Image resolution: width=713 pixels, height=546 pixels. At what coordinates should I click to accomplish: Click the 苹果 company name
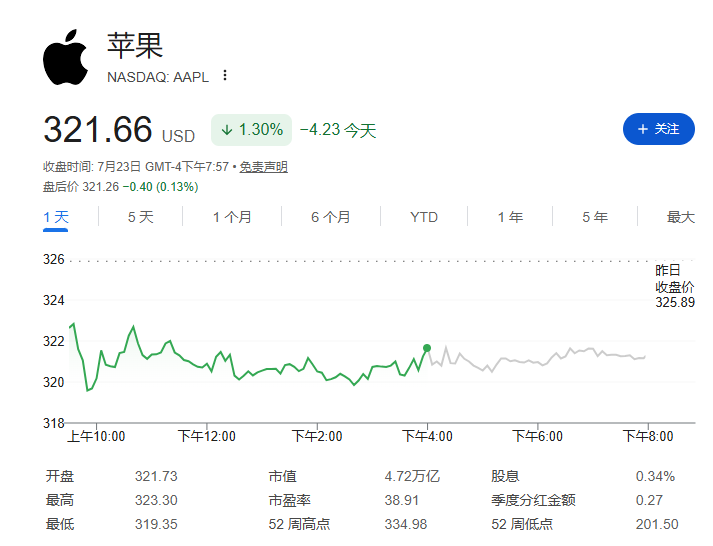pos(135,45)
